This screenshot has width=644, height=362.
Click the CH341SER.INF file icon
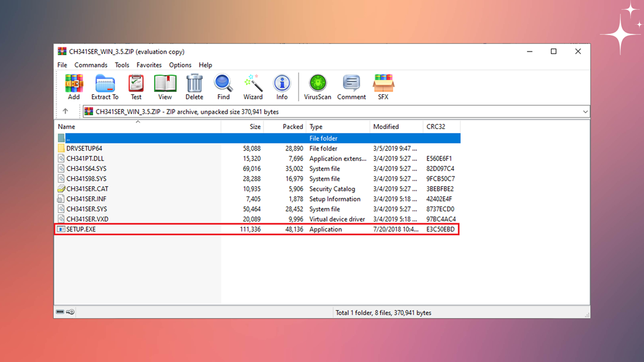61,199
